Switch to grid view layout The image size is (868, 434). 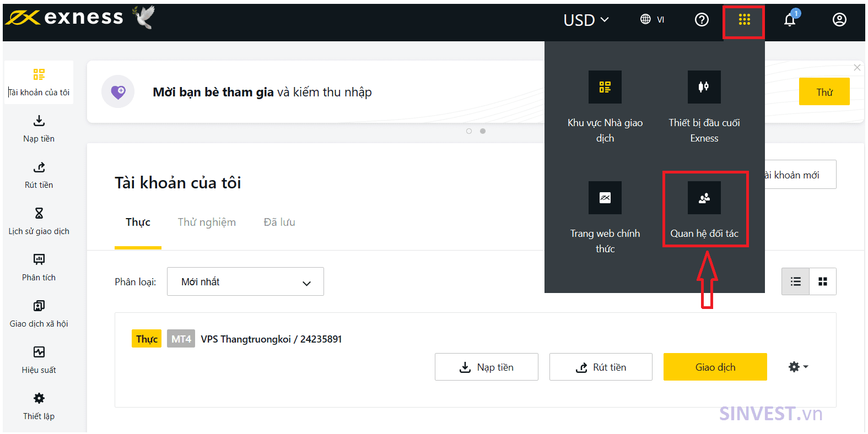click(823, 281)
